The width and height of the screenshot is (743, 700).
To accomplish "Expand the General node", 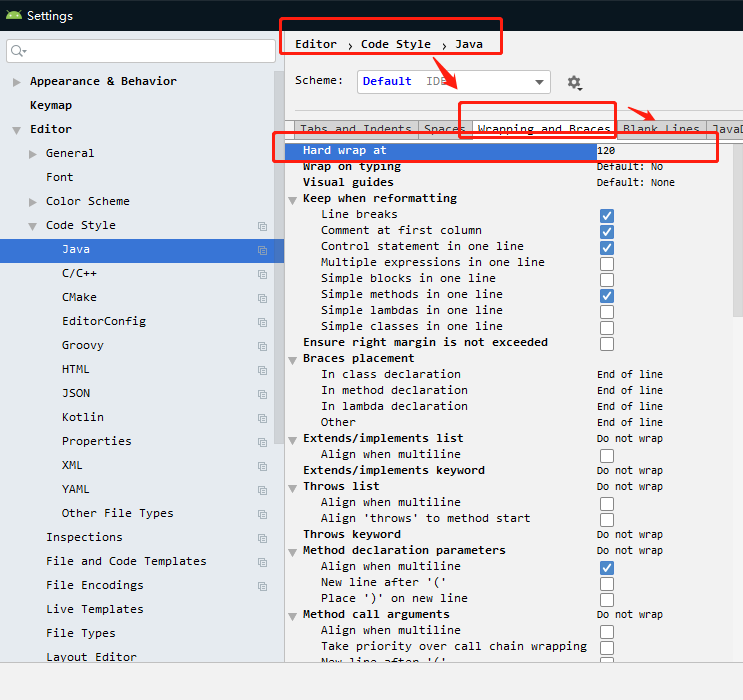I will [33, 154].
